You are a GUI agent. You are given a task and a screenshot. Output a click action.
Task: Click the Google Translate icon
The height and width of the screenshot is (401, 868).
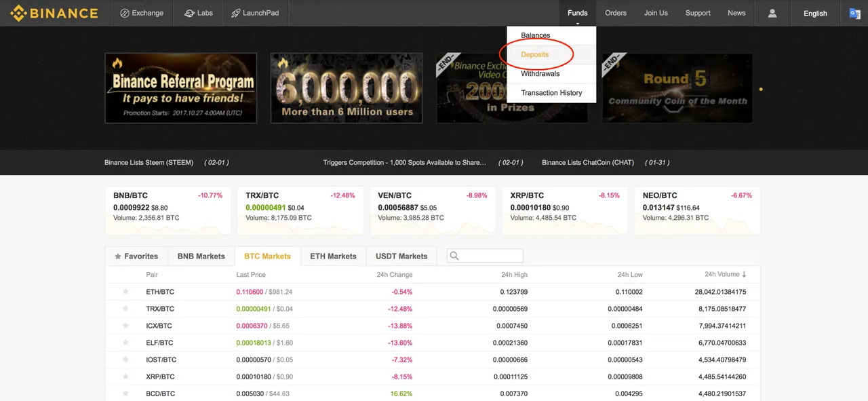click(855, 13)
